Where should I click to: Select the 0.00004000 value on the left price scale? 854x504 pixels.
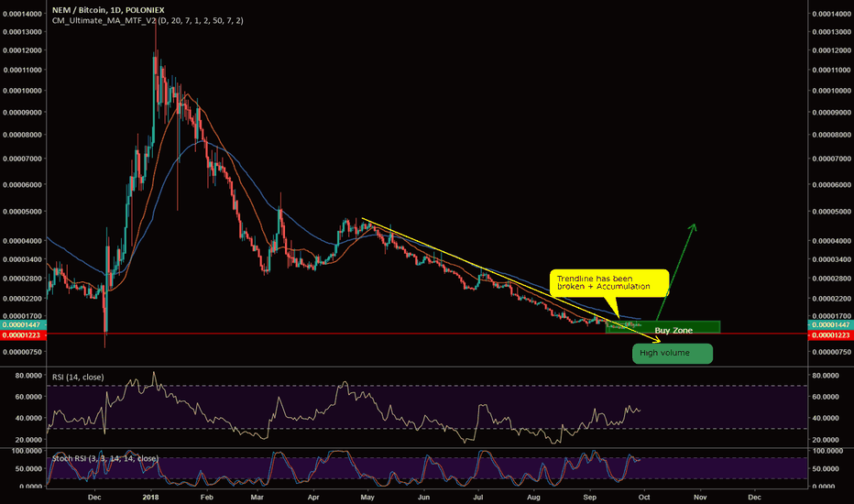tap(22, 241)
